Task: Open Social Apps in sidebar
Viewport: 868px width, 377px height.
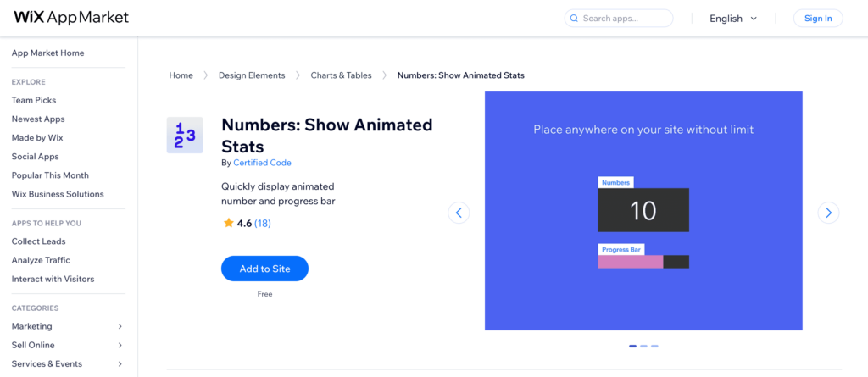Action: point(35,157)
